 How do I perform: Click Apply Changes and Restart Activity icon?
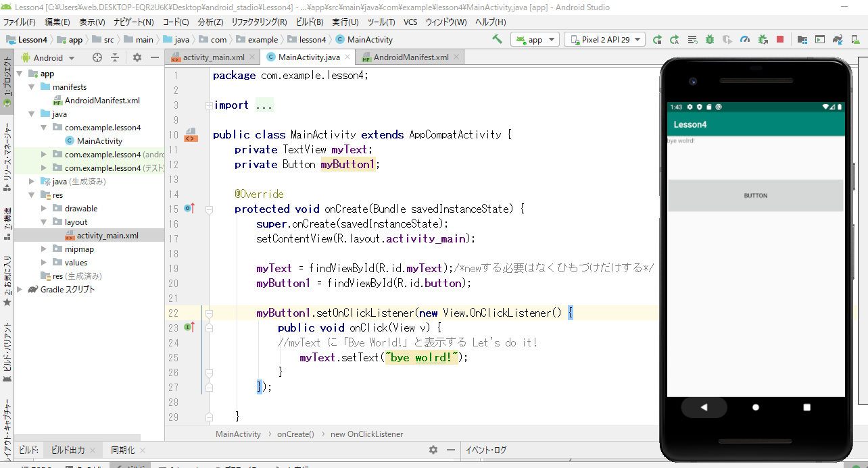[675, 39]
